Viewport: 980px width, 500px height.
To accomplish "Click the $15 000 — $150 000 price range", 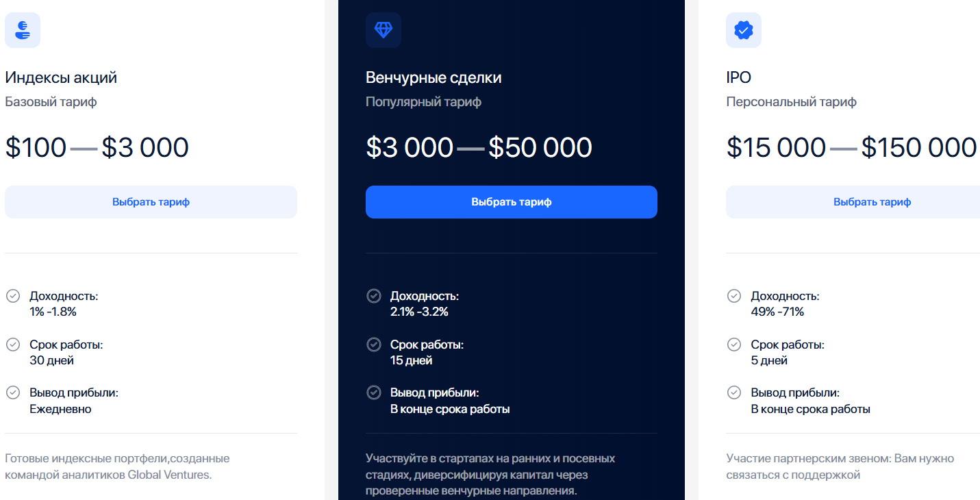I will tap(851, 148).
